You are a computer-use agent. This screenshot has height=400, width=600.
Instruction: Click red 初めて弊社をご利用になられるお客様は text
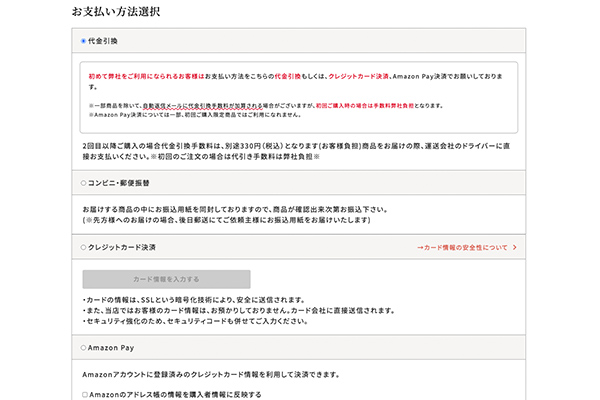(x=147, y=75)
